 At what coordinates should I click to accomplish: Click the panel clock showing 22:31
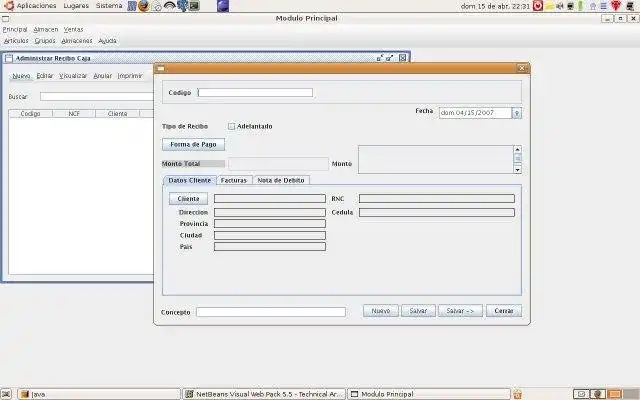coord(496,6)
